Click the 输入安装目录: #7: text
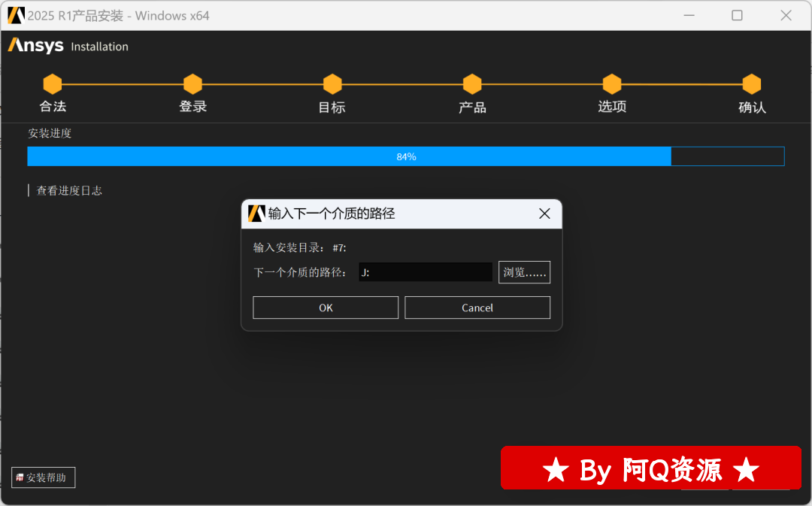The height and width of the screenshot is (506, 812). [x=299, y=247]
